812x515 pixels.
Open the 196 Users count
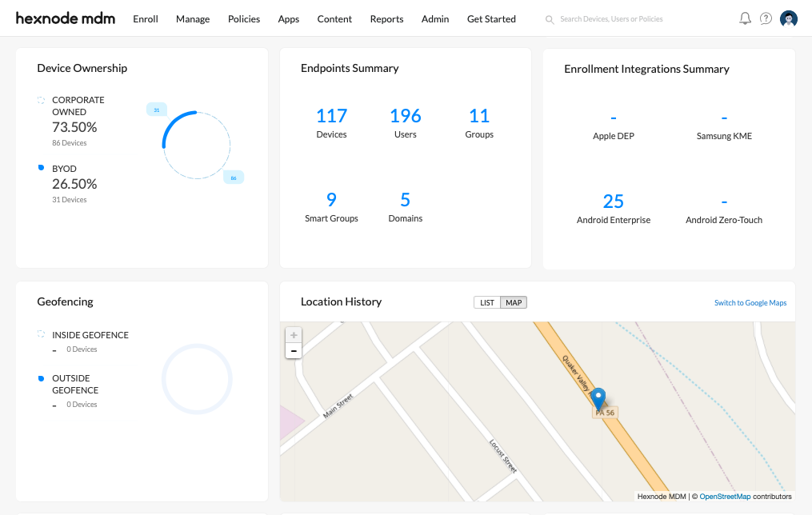pos(406,116)
